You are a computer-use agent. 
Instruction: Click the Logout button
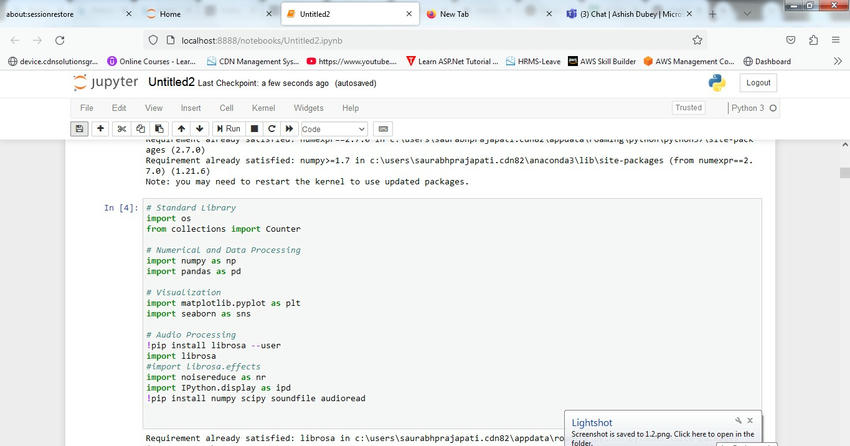click(x=758, y=83)
